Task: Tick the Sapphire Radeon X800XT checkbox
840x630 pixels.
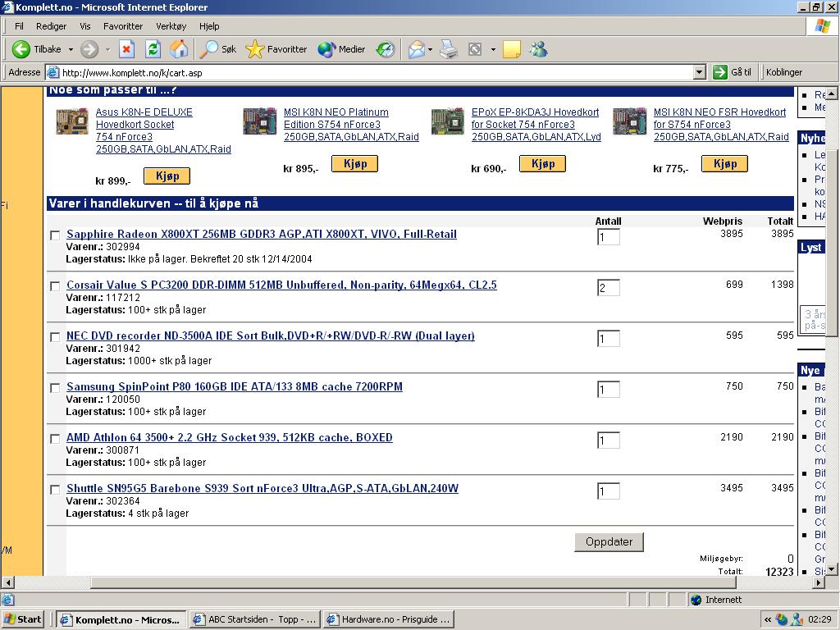Action: pyautogui.click(x=55, y=235)
